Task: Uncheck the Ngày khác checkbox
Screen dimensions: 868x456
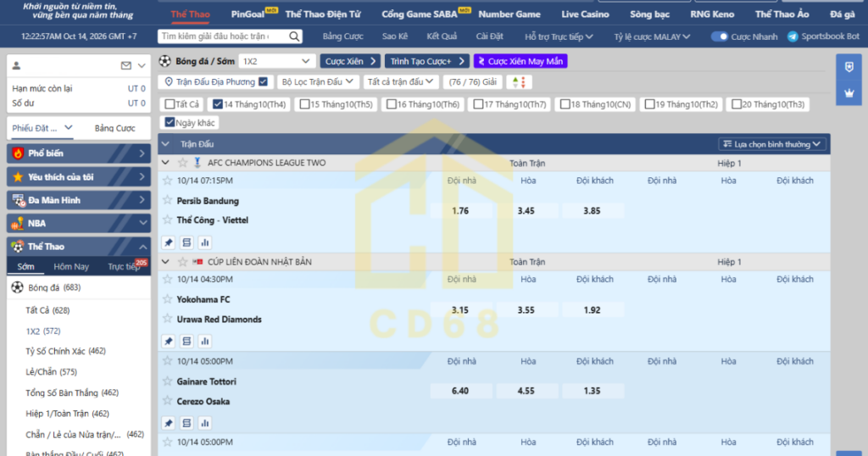Action: (x=170, y=122)
